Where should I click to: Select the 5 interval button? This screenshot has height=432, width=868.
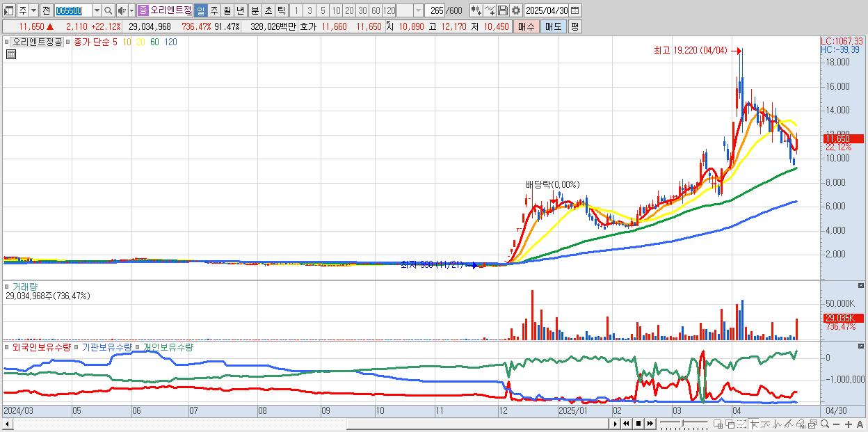coord(323,10)
